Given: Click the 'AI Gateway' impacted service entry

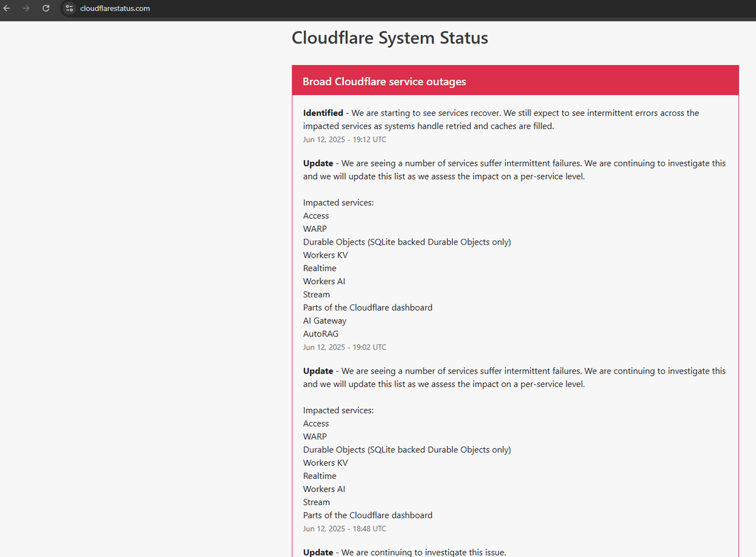Looking at the screenshot, I should [324, 321].
